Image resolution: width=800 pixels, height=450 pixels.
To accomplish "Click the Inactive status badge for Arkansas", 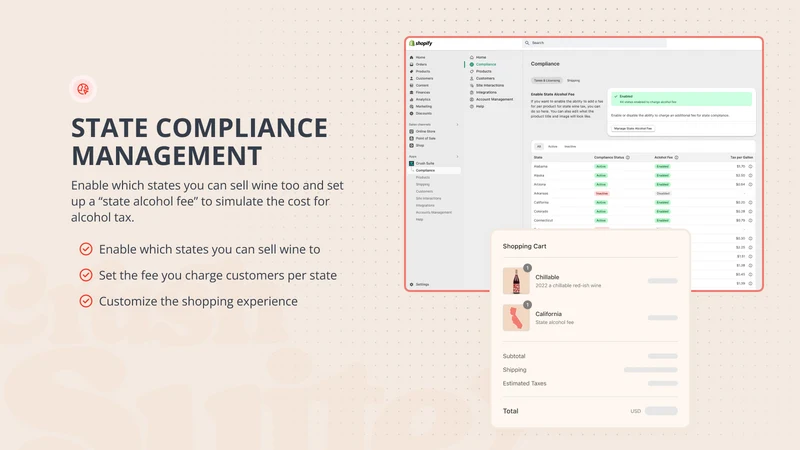I will pyautogui.click(x=602, y=193).
